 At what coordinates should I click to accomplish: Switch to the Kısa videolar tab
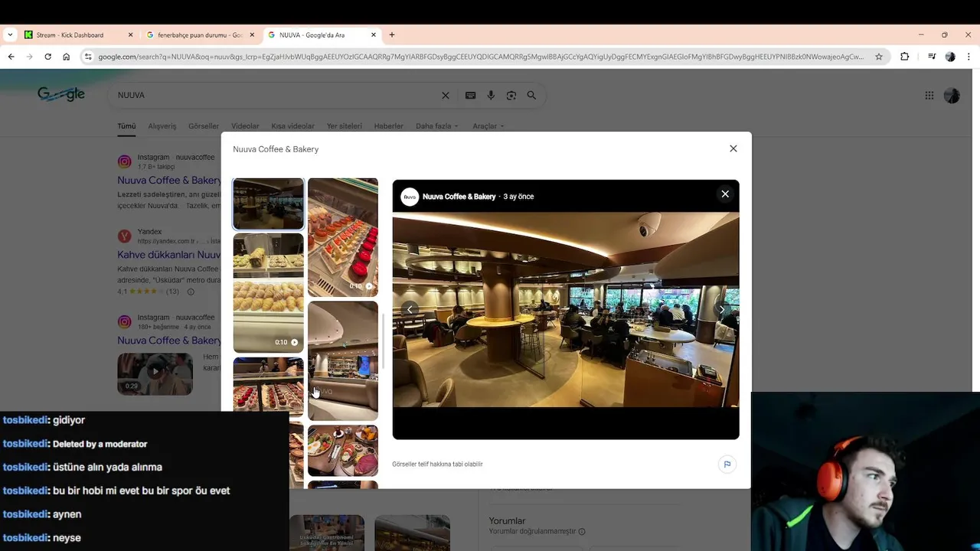[292, 126]
